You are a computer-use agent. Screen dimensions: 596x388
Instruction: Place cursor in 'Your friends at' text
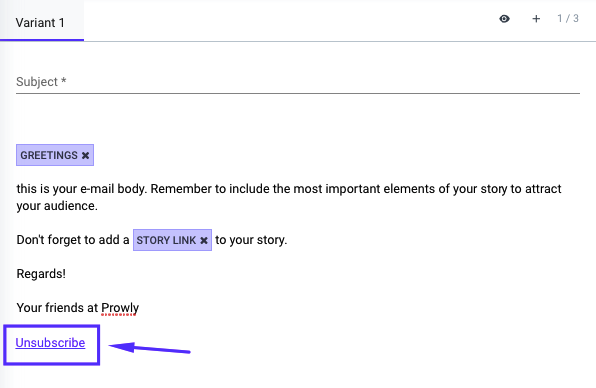point(57,307)
